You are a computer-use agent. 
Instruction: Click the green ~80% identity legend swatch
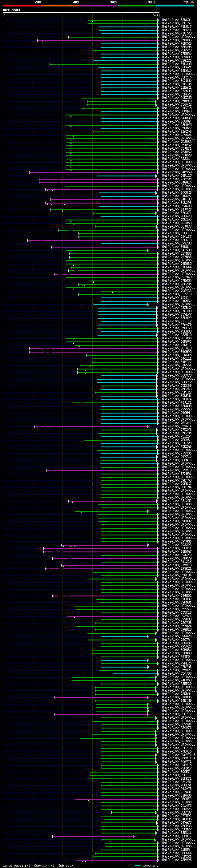click(x=137, y=6)
